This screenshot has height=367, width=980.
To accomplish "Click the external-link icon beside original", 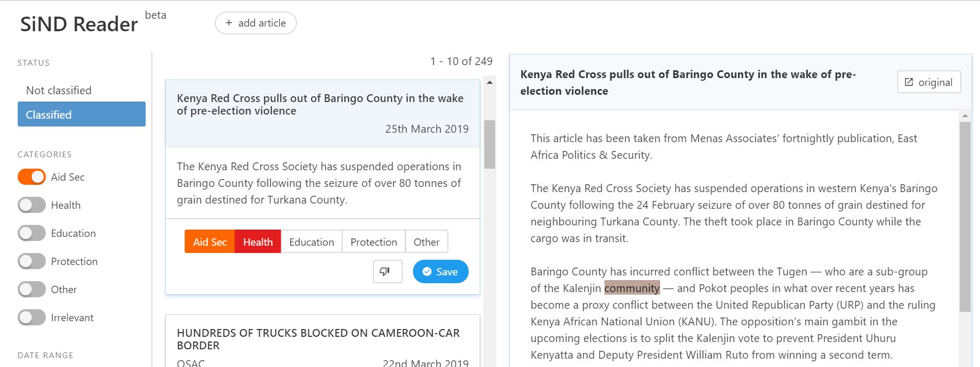I will tap(909, 82).
